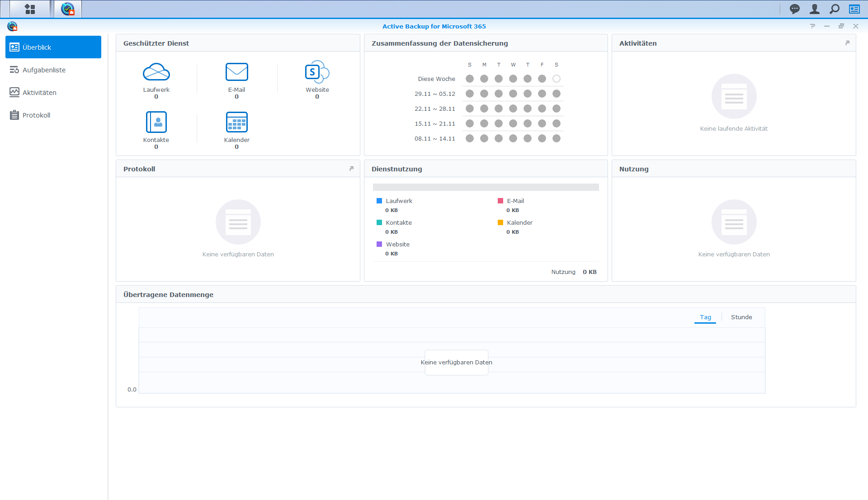
Task: Expand the Protokoll panel via arrow
Action: tap(351, 169)
